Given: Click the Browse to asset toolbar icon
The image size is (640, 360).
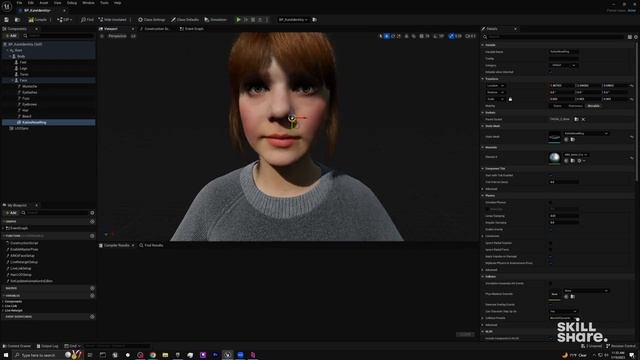Looking at the screenshot, I should point(17,20).
